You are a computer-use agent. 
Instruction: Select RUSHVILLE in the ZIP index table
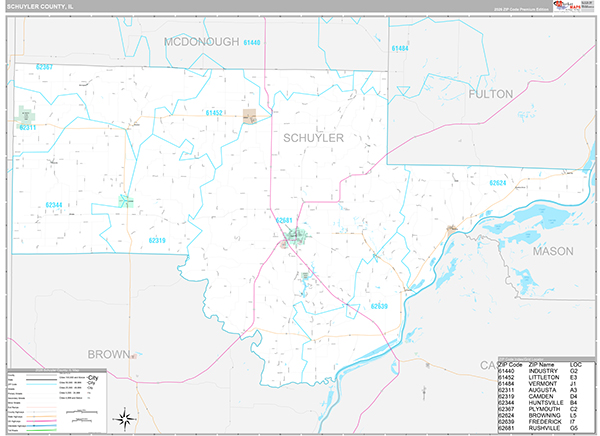[544, 428]
